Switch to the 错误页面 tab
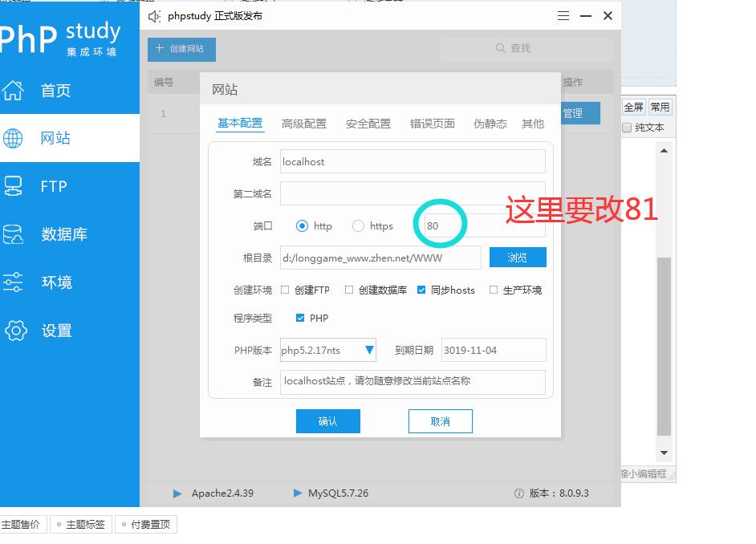This screenshot has width=756, height=544. tap(433, 124)
